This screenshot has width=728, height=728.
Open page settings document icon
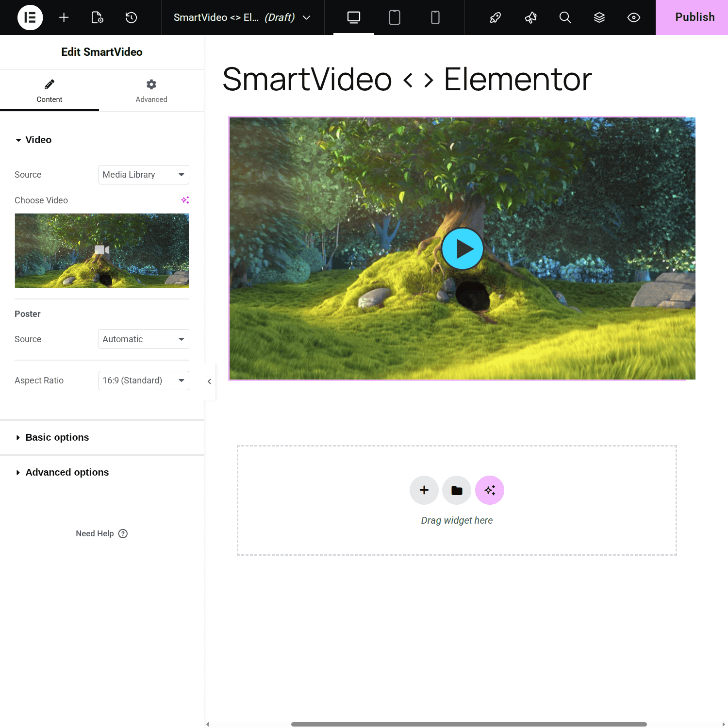click(x=97, y=17)
